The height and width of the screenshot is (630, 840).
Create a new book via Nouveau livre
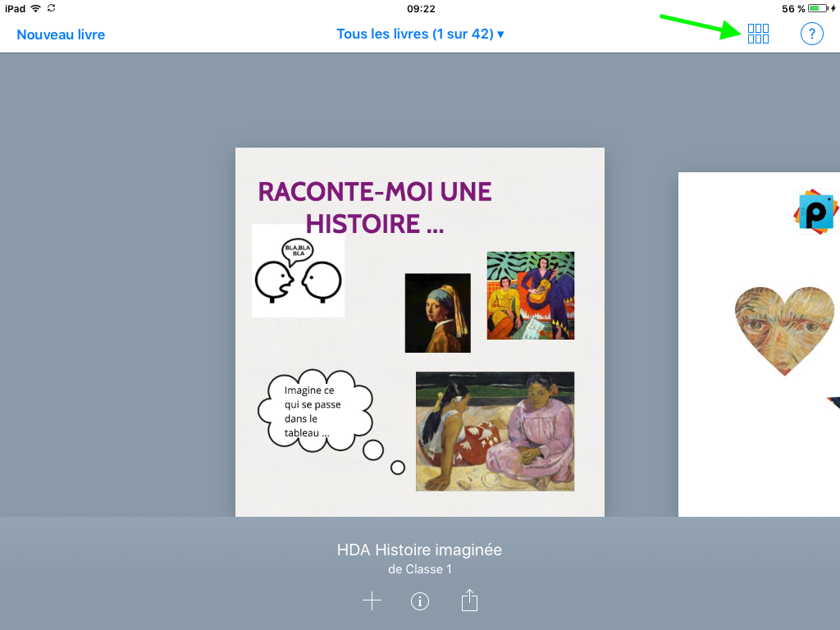[61, 34]
